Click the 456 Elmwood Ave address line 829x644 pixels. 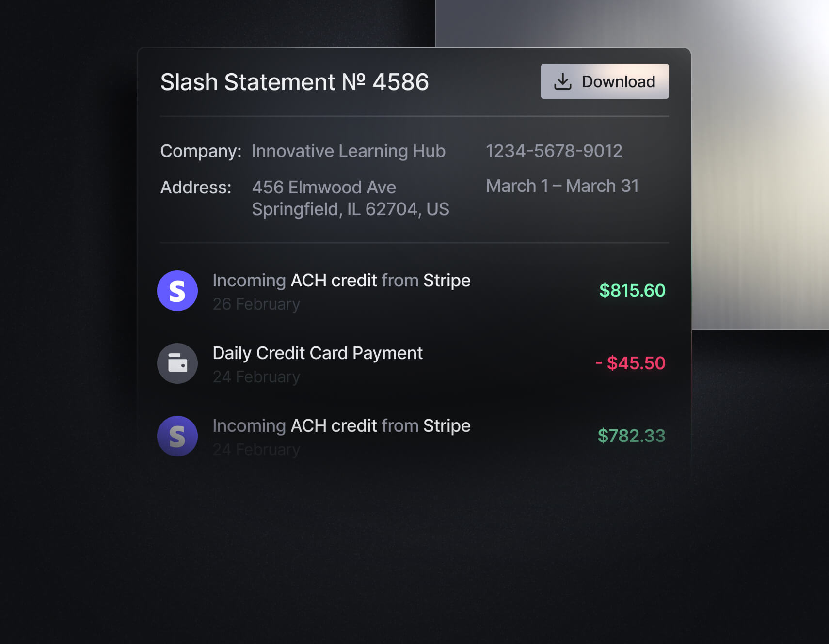324,188
